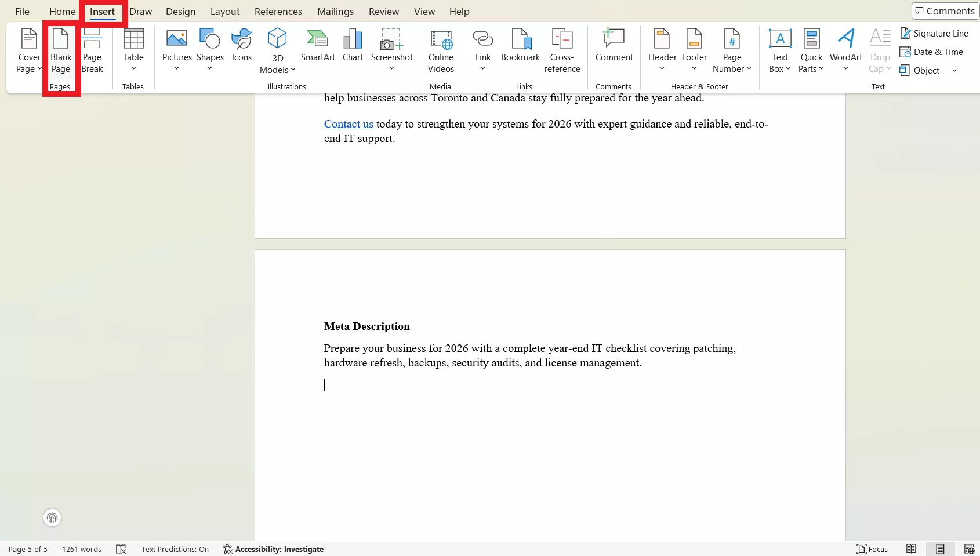The height and width of the screenshot is (556, 980).
Task: Switch to the Draw tab
Action: pyautogui.click(x=141, y=12)
